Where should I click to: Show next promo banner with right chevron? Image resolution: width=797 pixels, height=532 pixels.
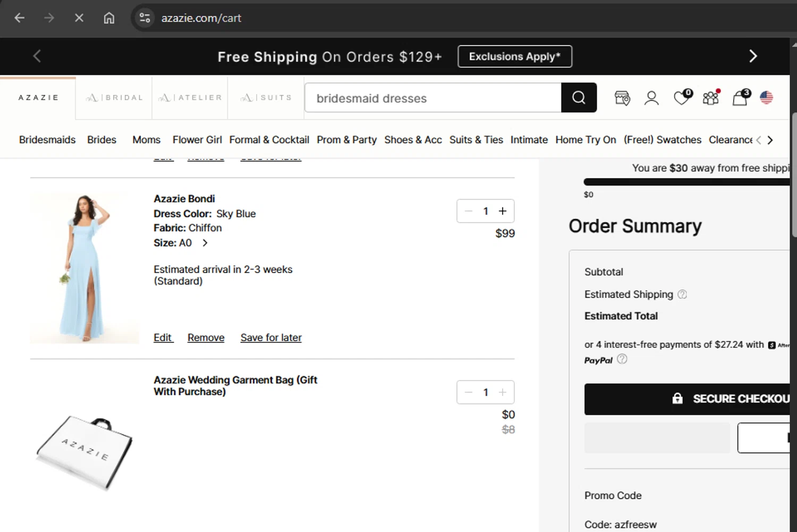point(753,56)
